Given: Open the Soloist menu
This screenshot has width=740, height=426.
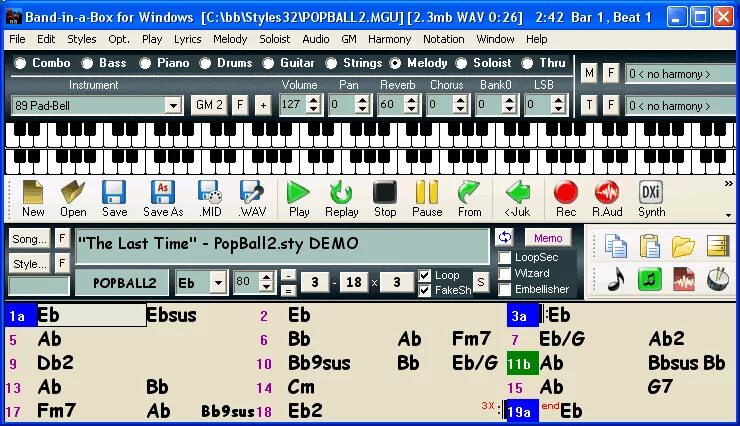Looking at the screenshot, I should coord(275,39).
